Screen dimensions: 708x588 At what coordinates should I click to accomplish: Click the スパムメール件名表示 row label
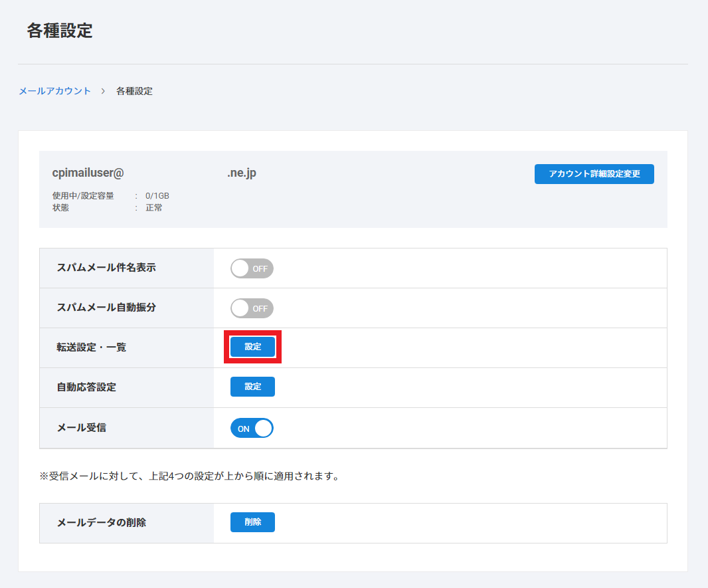[x=106, y=268]
